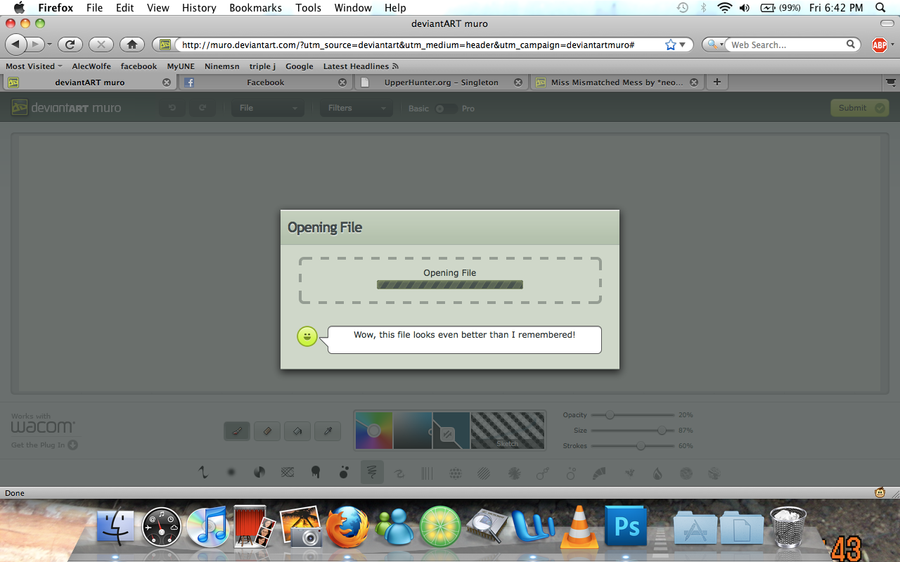Open the History menu

tap(199, 7)
